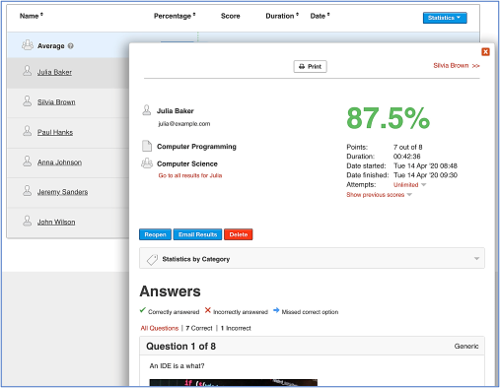Screen dimensions: 500x388
Task: Filter answers by 7 Correct
Action: [199, 328]
